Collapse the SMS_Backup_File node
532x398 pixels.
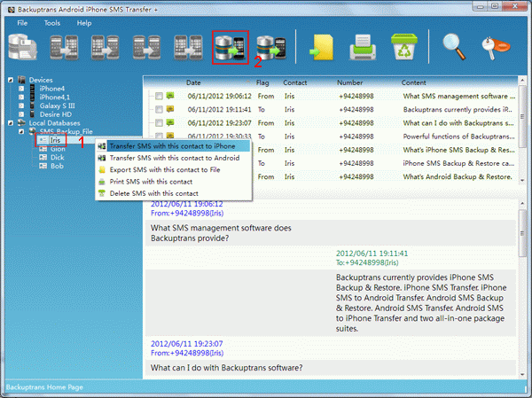pos(21,132)
